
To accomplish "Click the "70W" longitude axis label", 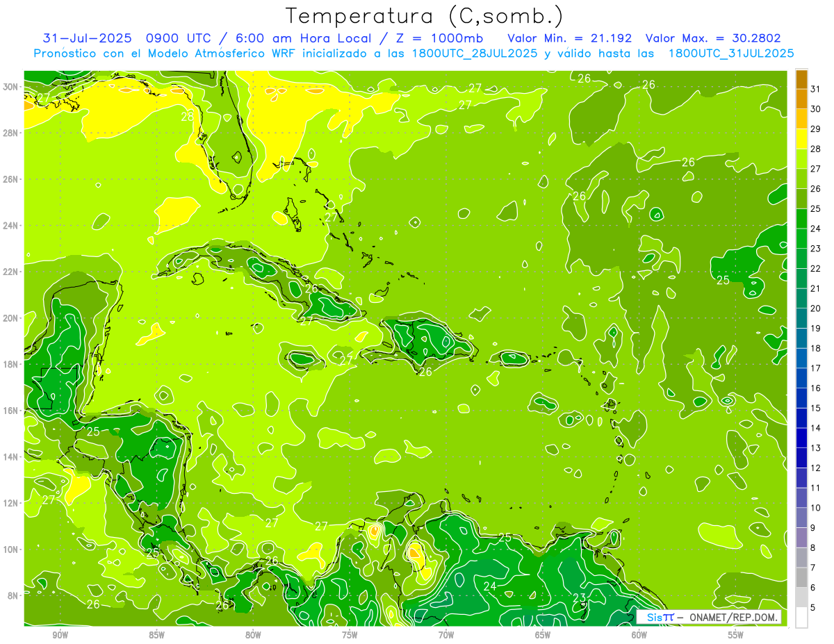I will [446, 634].
